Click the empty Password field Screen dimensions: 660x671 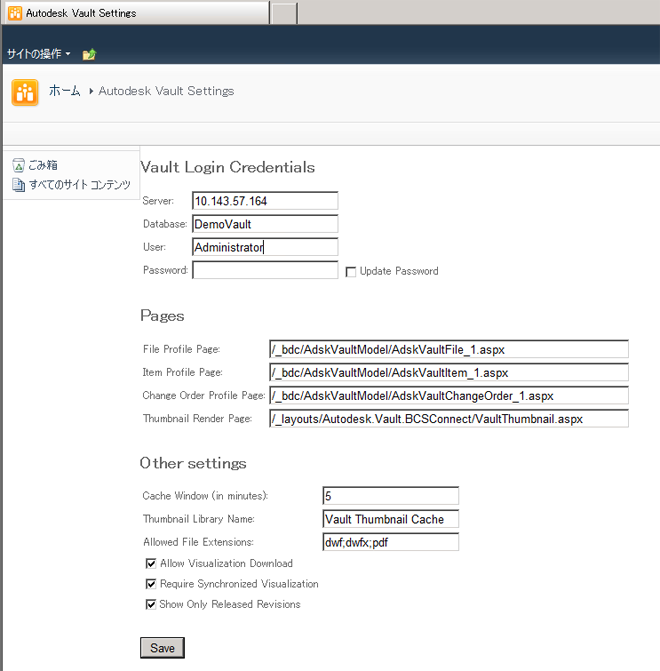(x=265, y=270)
